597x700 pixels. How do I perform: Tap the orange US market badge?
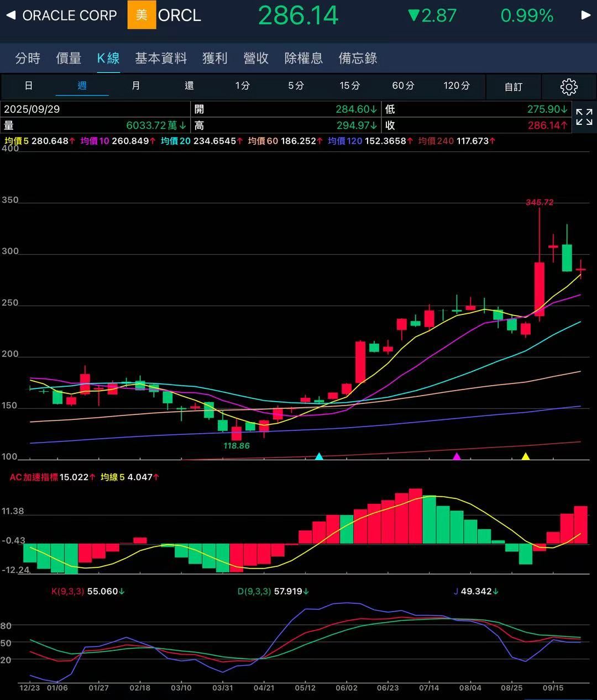click(x=142, y=15)
